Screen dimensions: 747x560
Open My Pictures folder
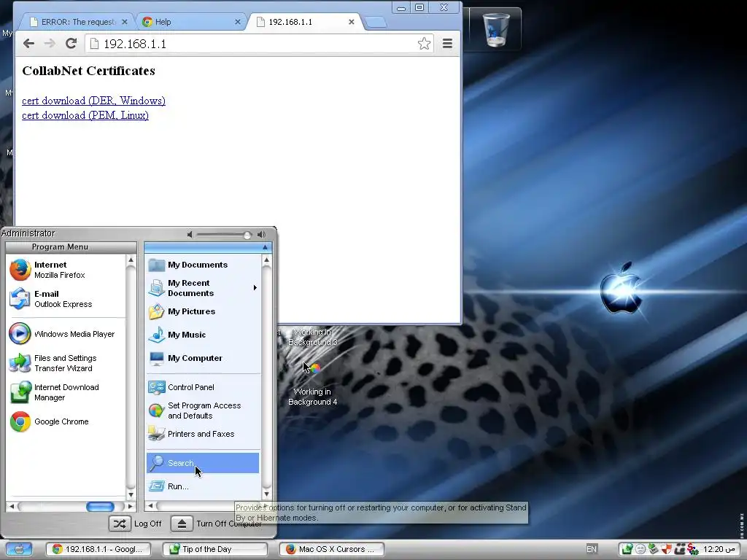pos(204,311)
